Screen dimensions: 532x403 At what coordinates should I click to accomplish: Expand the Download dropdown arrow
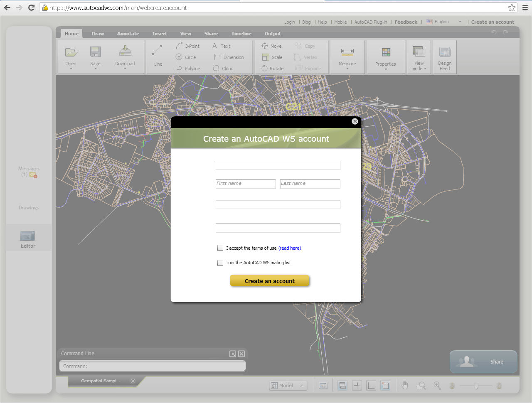(125, 69)
